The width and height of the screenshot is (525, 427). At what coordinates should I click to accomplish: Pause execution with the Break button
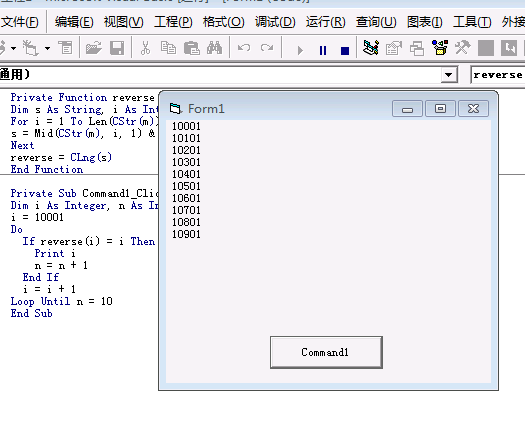(x=323, y=50)
